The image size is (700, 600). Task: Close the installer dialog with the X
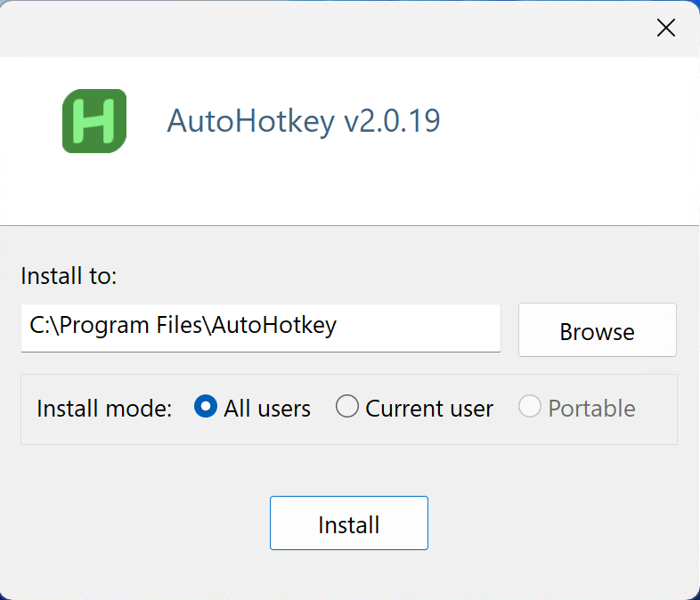click(x=665, y=28)
